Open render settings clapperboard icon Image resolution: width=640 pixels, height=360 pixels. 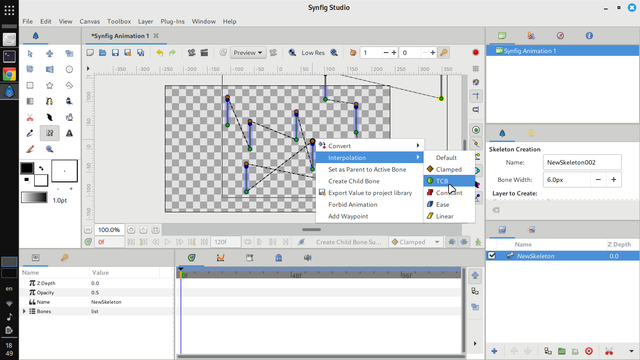[x=204, y=53]
